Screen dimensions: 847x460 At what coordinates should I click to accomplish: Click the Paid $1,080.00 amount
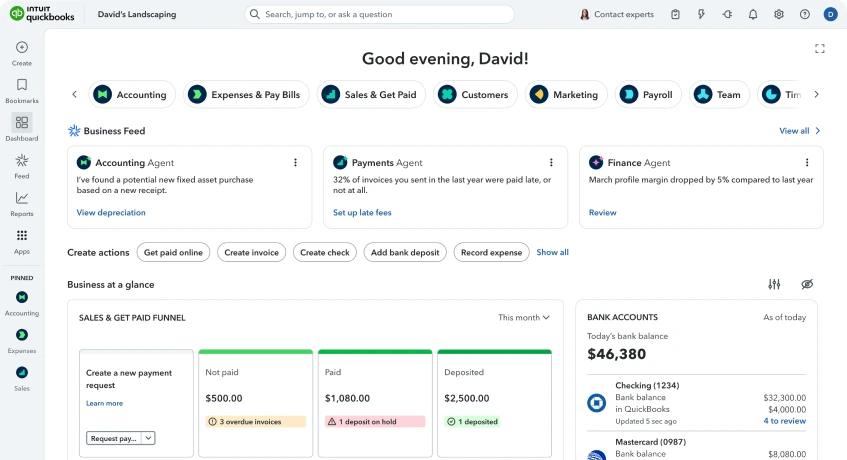[x=347, y=398]
